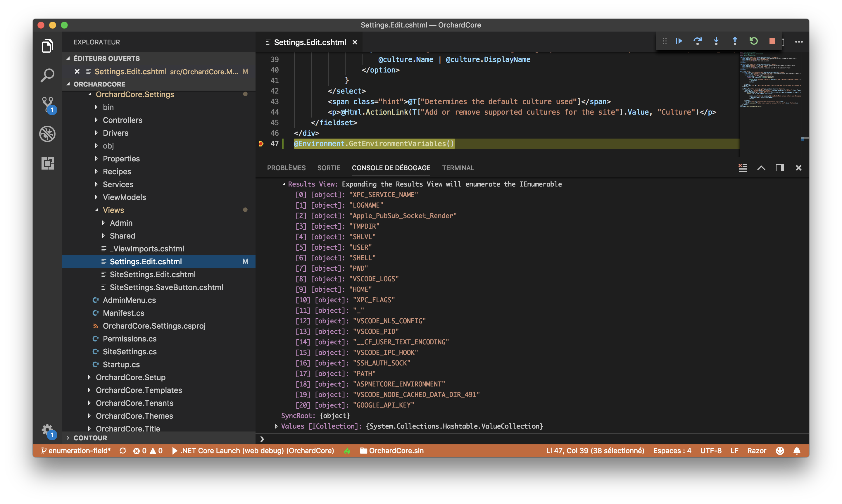Expand the Values node in the debug console

pos(277,426)
